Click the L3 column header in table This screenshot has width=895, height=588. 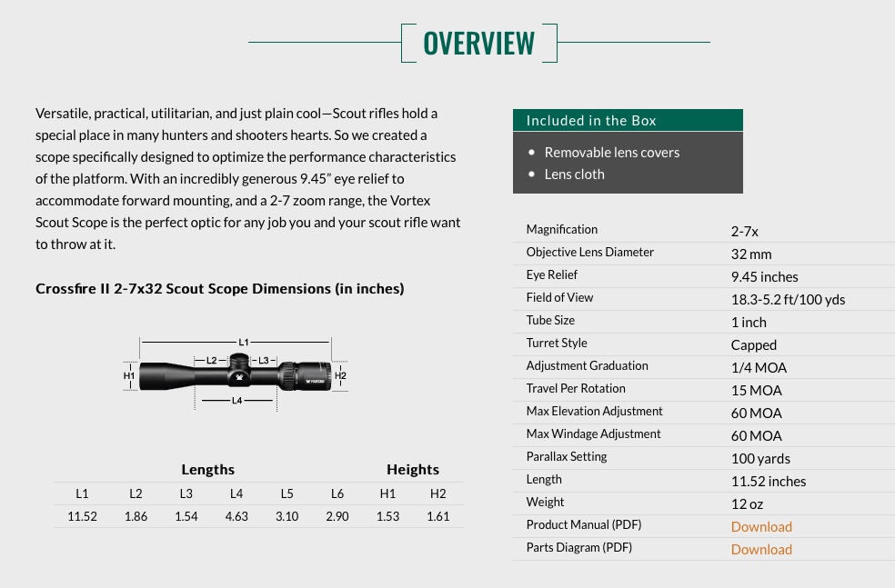(x=186, y=493)
